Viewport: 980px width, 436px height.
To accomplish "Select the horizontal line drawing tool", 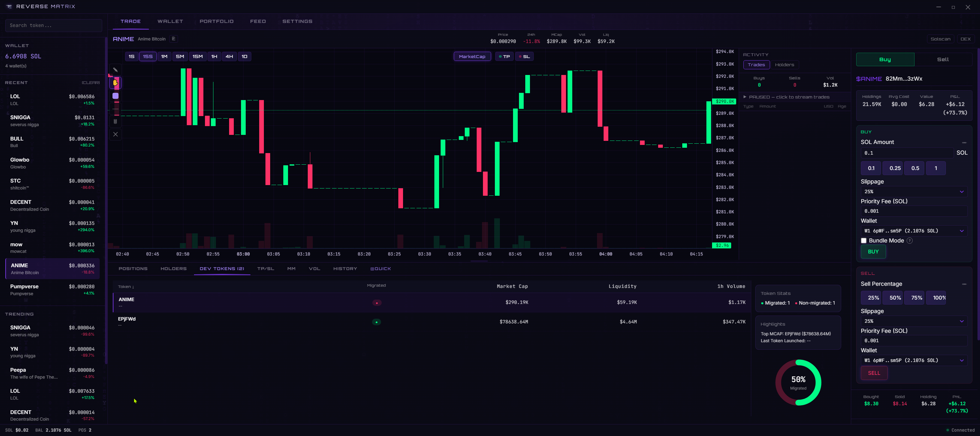I will point(115,109).
